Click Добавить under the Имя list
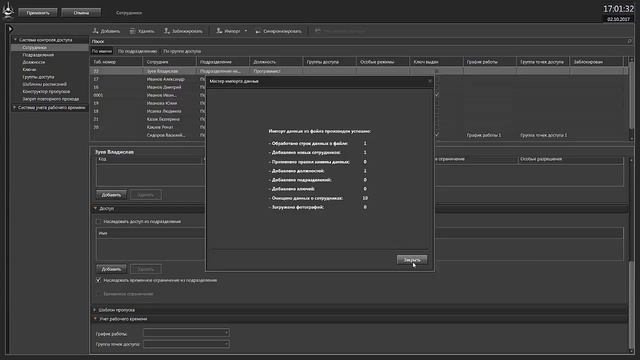Image resolution: width=640 pixels, height=360 pixels. pyautogui.click(x=111, y=269)
